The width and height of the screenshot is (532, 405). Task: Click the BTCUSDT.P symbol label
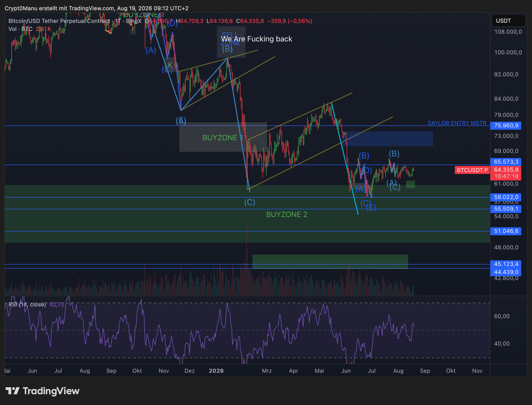[x=472, y=170]
